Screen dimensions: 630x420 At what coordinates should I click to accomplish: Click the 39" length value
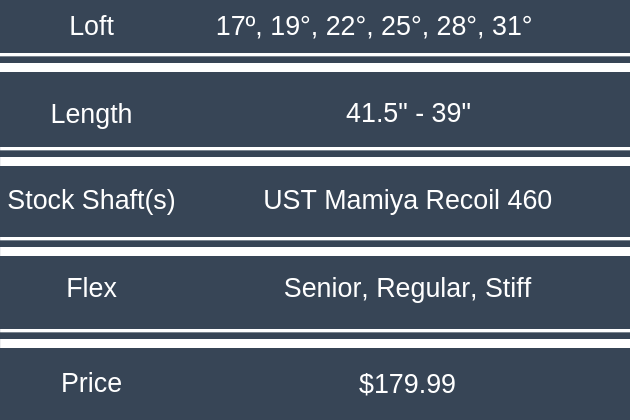point(451,114)
